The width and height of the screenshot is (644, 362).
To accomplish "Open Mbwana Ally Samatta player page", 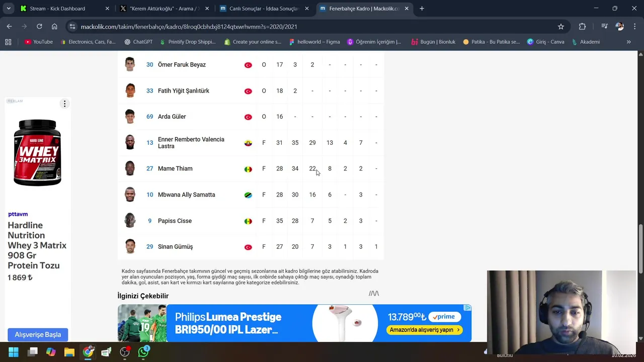I will tap(186, 195).
